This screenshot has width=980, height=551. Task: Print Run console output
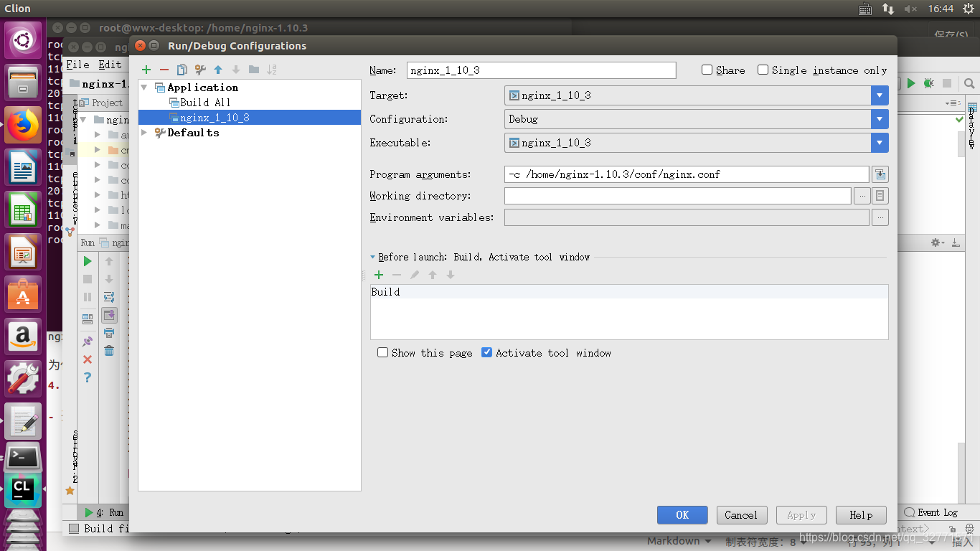tap(109, 333)
